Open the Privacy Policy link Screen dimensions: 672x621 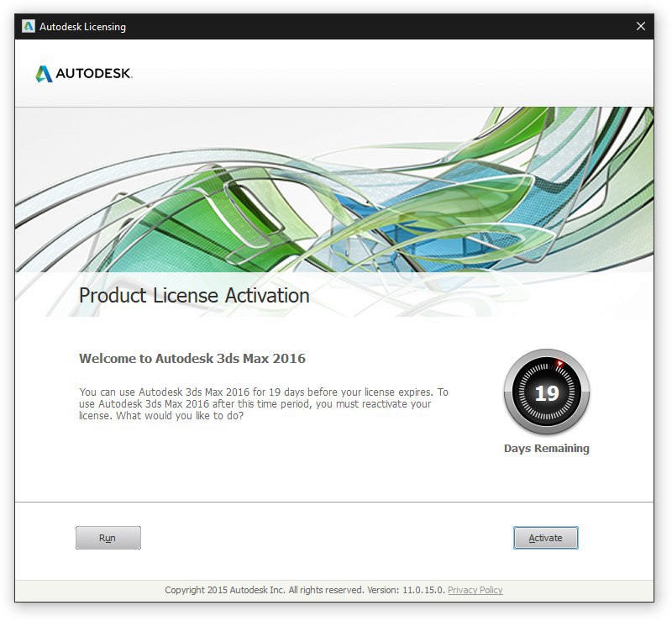(x=475, y=590)
